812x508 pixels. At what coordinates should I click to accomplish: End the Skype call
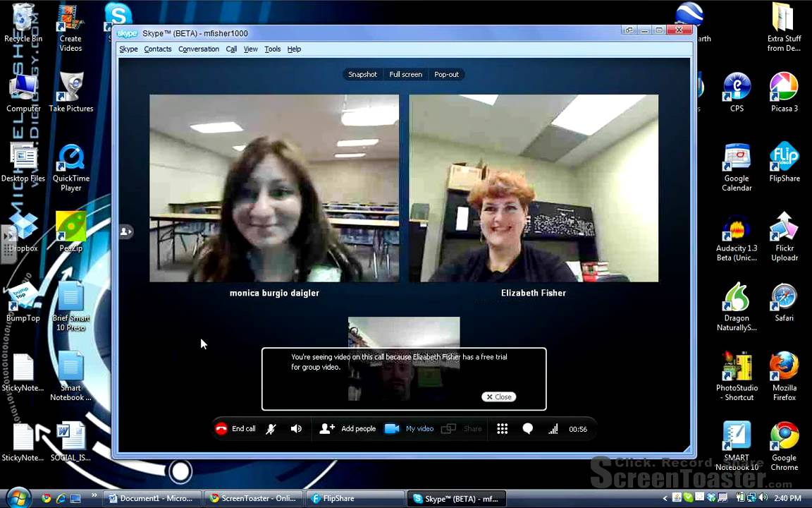tap(235, 429)
